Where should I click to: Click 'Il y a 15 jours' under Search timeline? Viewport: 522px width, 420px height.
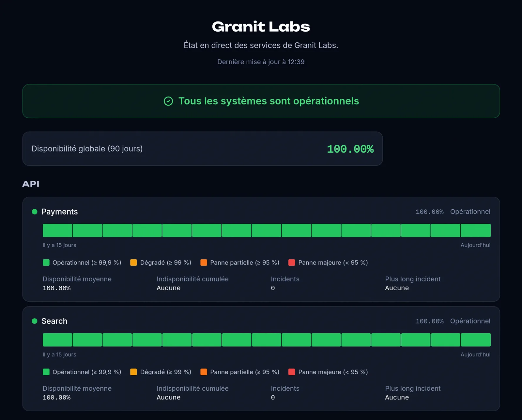click(x=59, y=355)
